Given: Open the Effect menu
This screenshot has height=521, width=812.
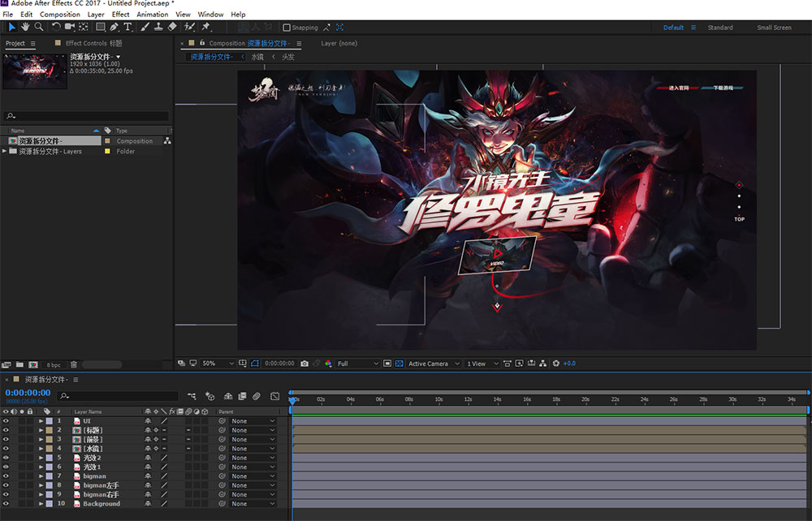Looking at the screenshot, I should 121,15.
